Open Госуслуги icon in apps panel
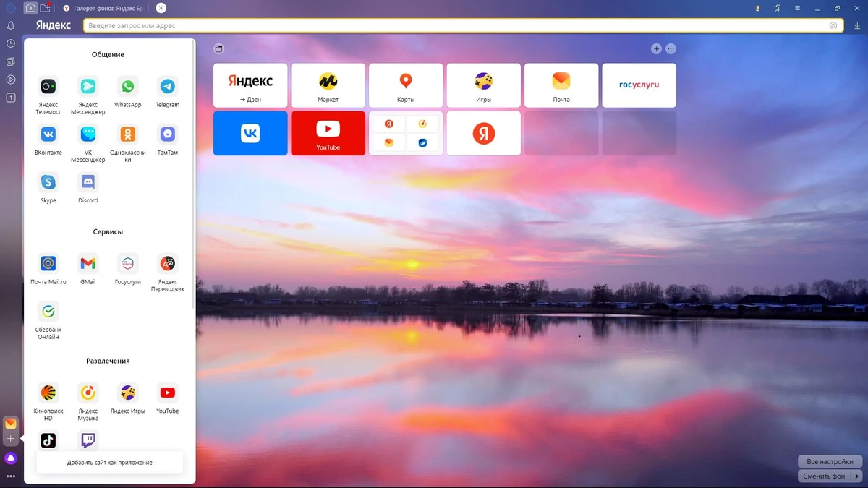The image size is (868, 488). pyautogui.click(x=128, y=264)
